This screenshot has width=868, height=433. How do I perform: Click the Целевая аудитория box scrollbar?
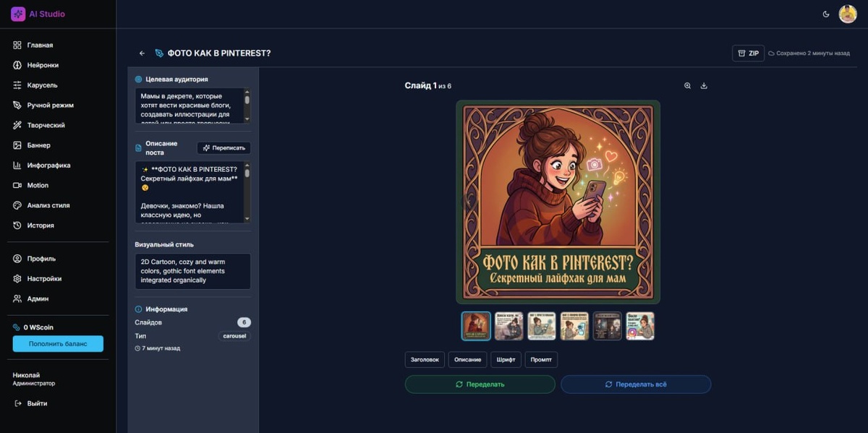(247, 106)
